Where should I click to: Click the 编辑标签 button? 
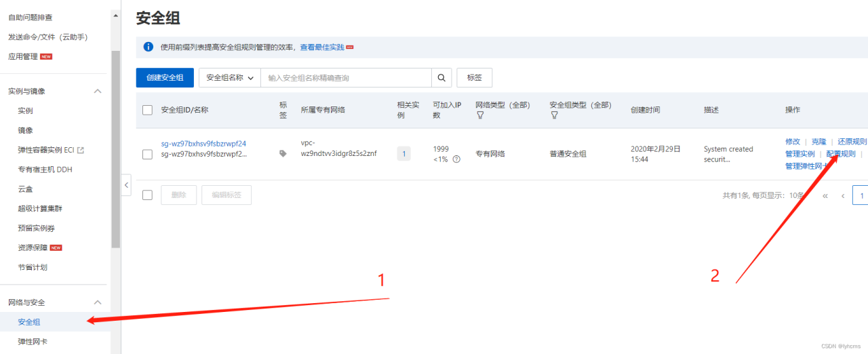click(226, 195)
